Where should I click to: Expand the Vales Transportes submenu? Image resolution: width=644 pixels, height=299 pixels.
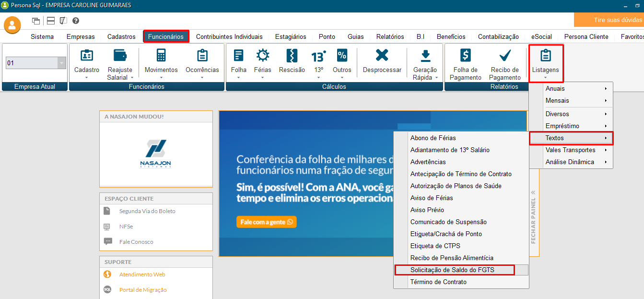pyautogui.click(x=571, y=150)
